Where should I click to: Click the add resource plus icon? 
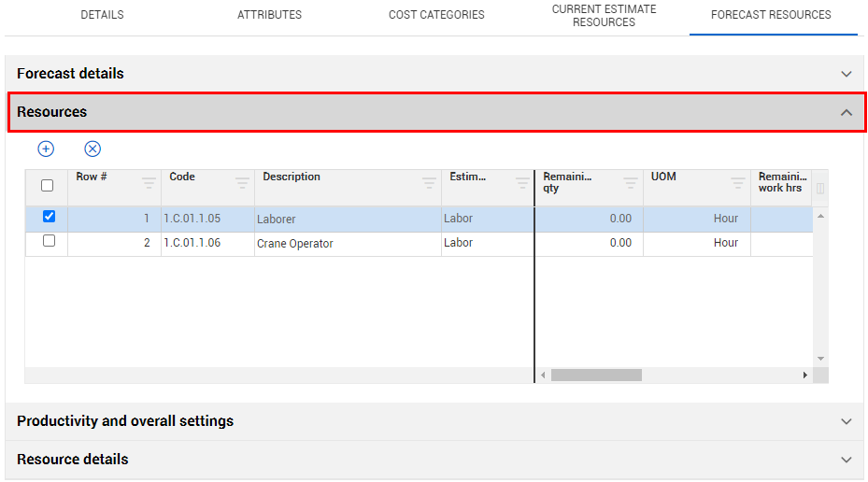click(x=46, y=149)
